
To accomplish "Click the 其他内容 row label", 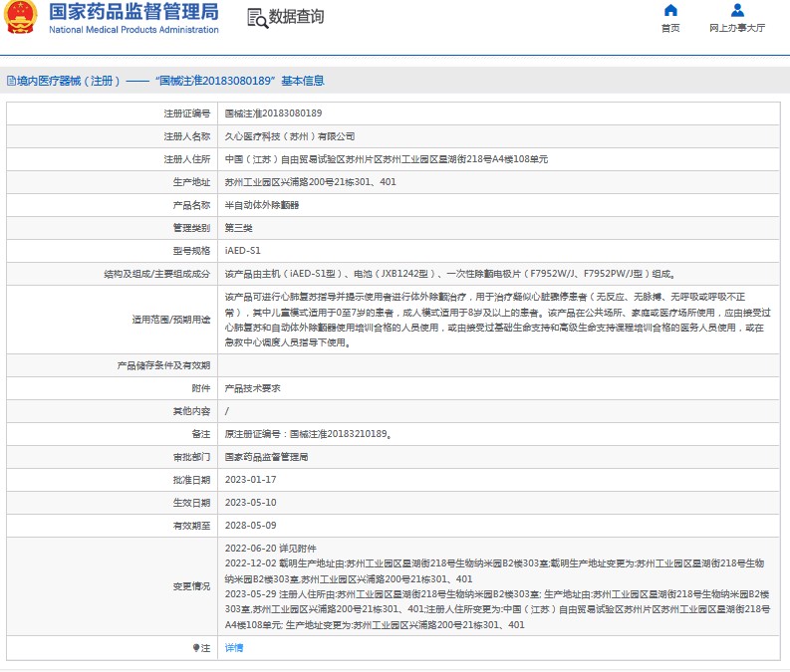I will pyautogui.click(x=191, y=411).
